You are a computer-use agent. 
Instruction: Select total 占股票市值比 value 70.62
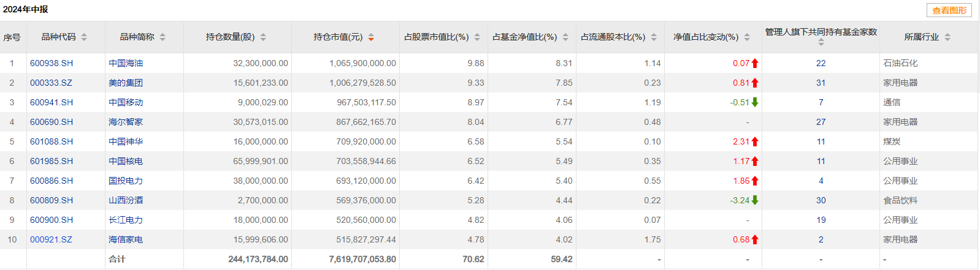(x=473, y=259)
